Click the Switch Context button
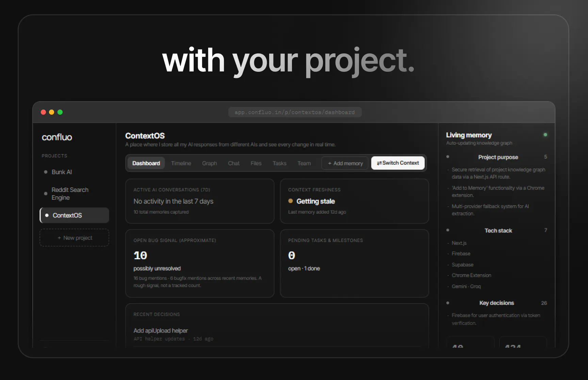The width and height of the screenshot is (588, 380). pos(398,163)
